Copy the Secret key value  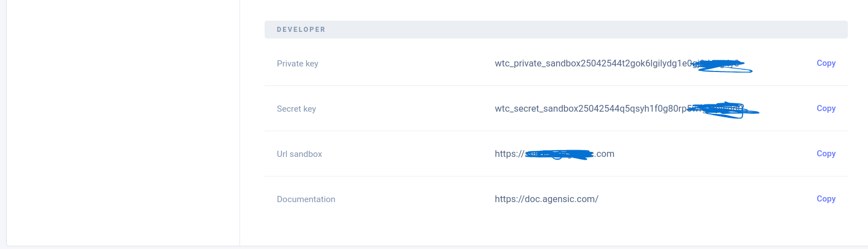(826, 108)
